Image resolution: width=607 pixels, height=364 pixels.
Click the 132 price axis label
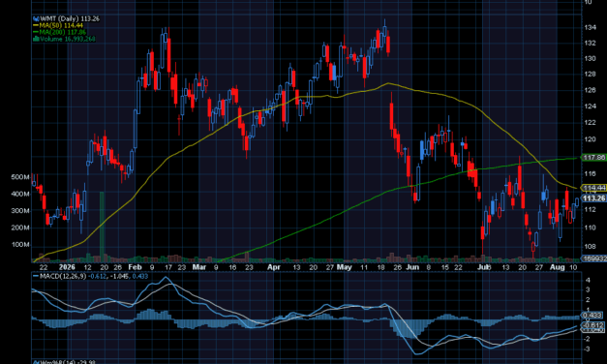(590, 43)
